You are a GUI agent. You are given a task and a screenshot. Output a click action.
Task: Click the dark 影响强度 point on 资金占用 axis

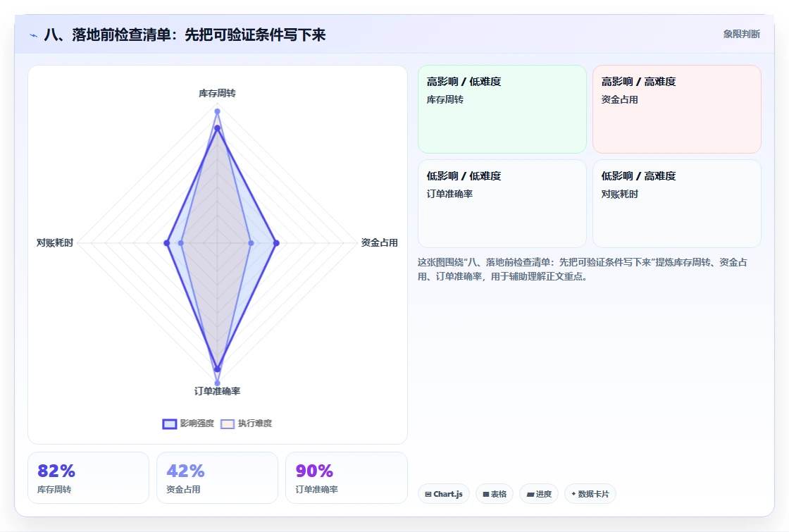click(x=276, y=243)
